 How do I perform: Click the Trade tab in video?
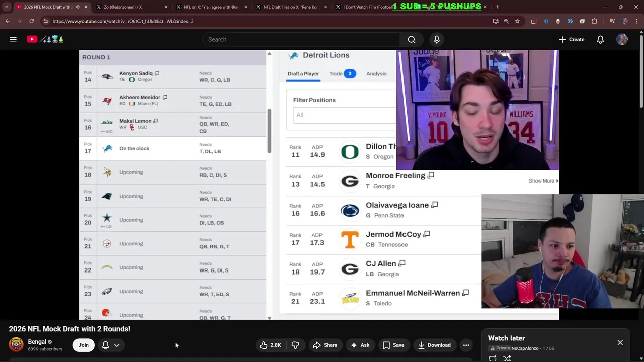[342, 74]
